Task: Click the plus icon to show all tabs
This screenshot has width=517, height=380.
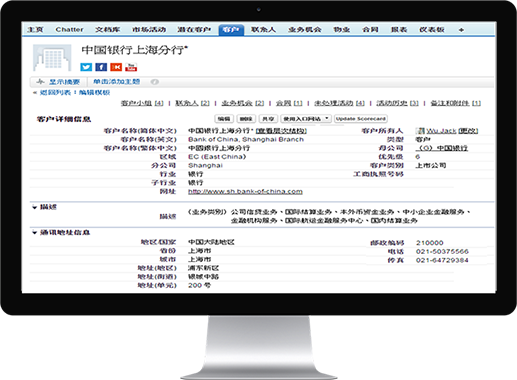Action: [461, 30]
